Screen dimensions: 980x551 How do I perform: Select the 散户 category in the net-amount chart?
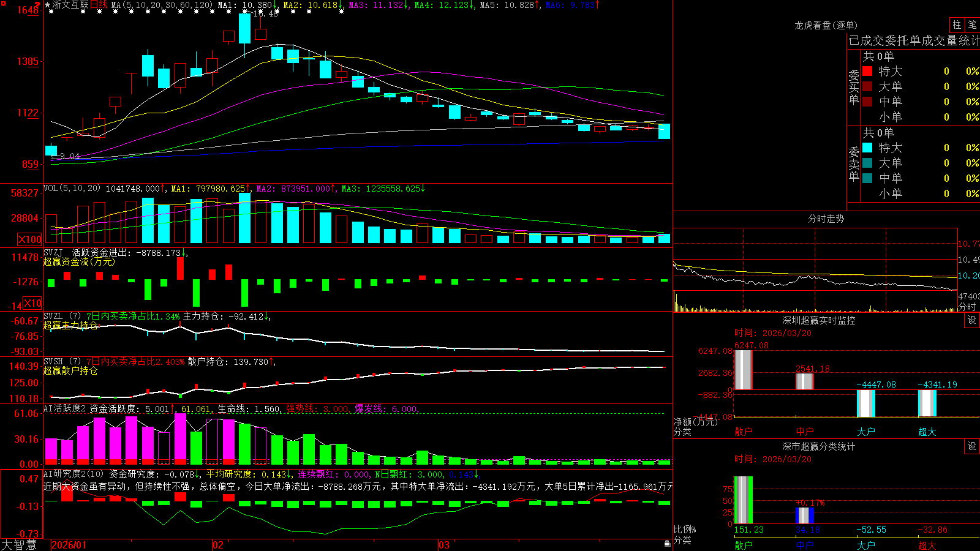(x=744, y=432)
